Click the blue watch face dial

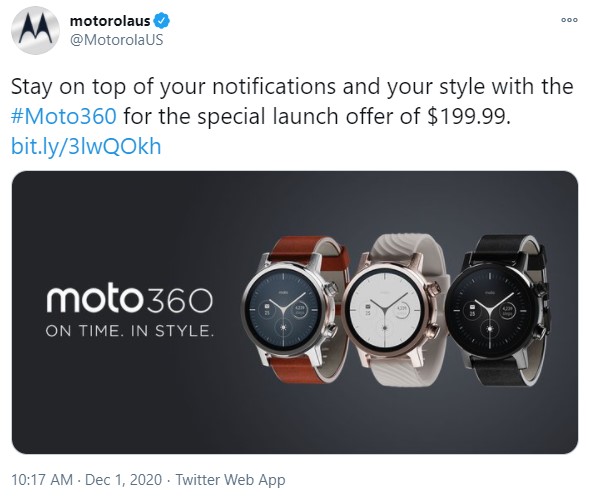[x=284, y=309]
